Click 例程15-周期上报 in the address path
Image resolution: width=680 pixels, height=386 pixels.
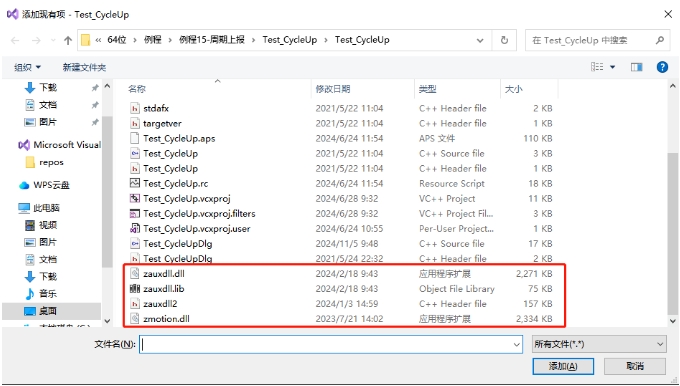point(212,40)
